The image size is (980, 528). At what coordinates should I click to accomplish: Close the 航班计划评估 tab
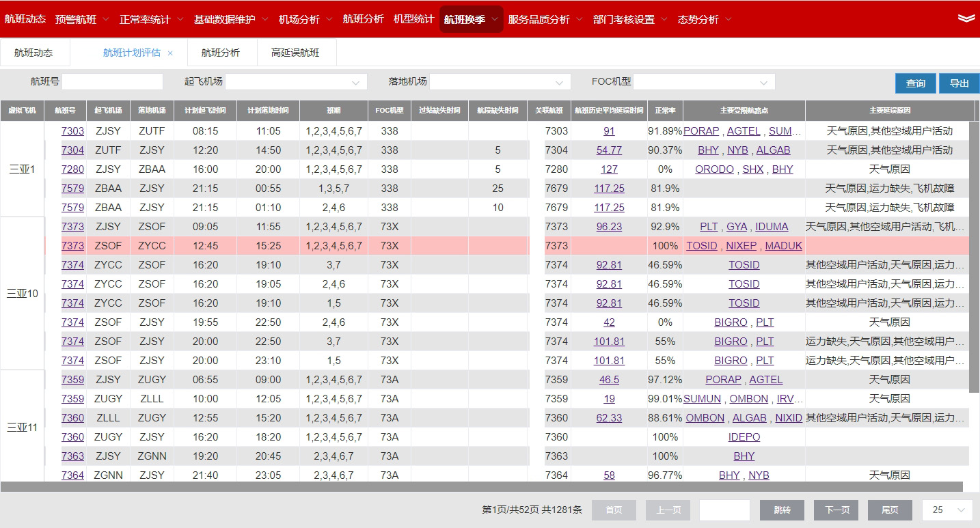tap(170, 53)
